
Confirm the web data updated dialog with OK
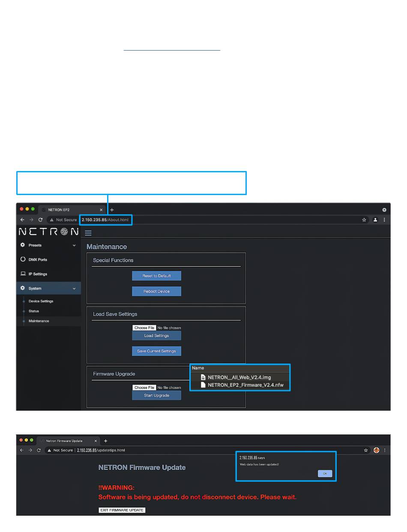(x=325, y=474)
